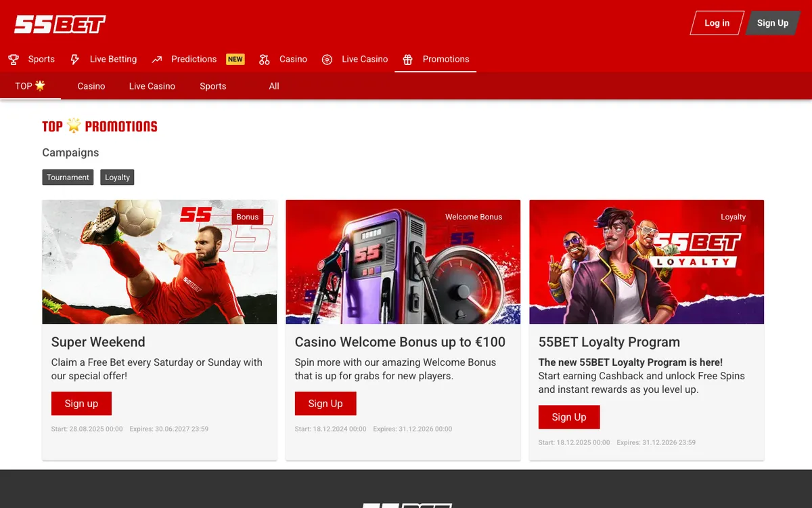Click the Super Weekend title

click(98, 342)
